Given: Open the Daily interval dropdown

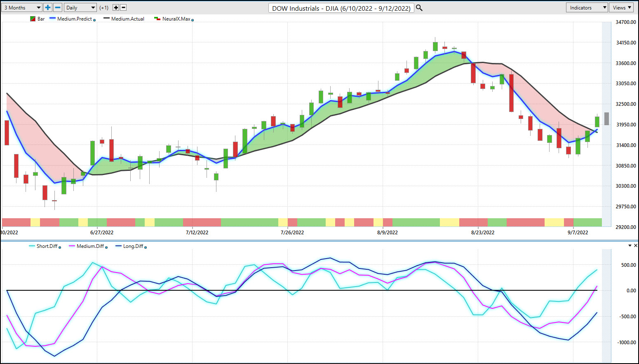Looking at the screenshot, I should point(80,7).
